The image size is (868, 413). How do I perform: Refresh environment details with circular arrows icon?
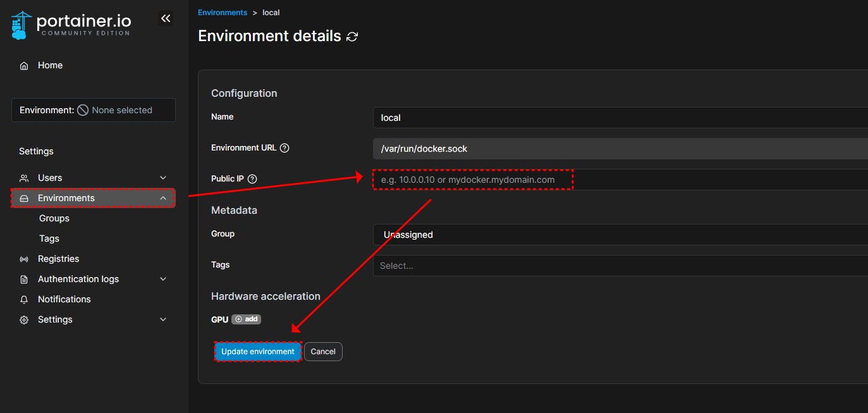point(353,37)
